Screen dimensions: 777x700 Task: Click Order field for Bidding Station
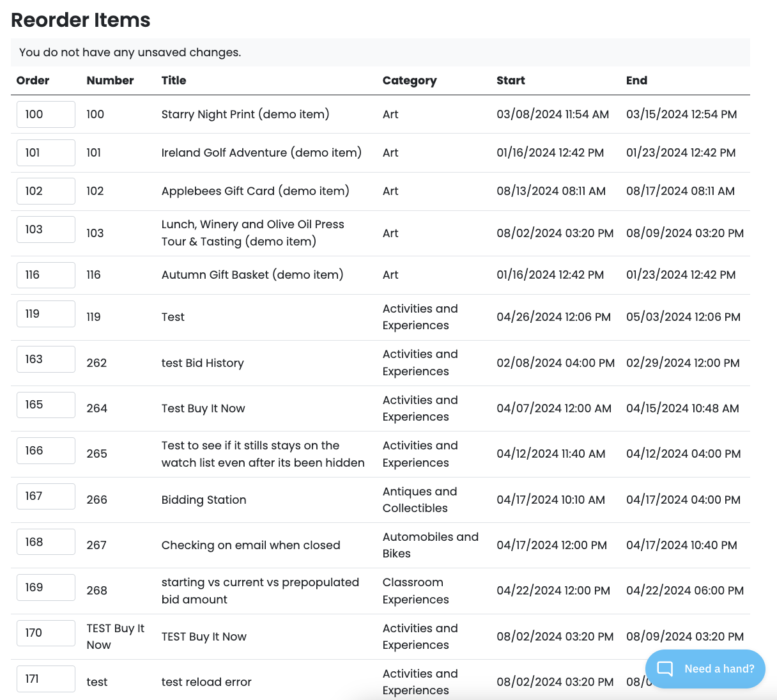[x=46, y=496]
